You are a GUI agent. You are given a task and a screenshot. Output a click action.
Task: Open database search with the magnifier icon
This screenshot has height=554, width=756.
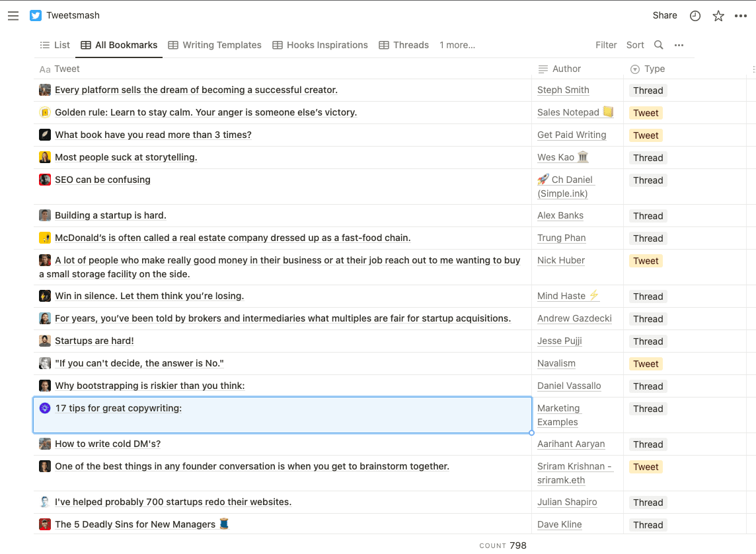pyautogui.click(x=658, y=45)
